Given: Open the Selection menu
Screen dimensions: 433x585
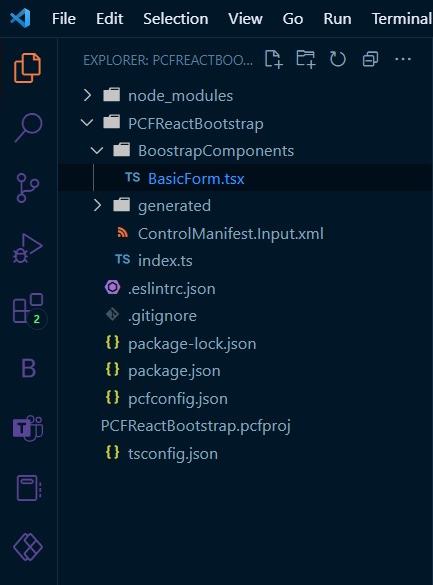Looking at the screenshot, I should tap(176, 19).
